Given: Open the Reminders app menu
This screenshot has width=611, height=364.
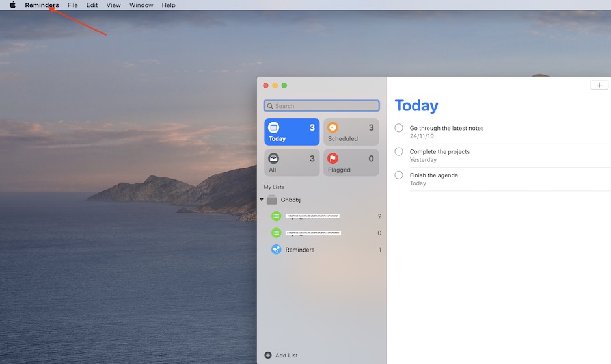Looking at the screenshot, I should click(42, 5).
